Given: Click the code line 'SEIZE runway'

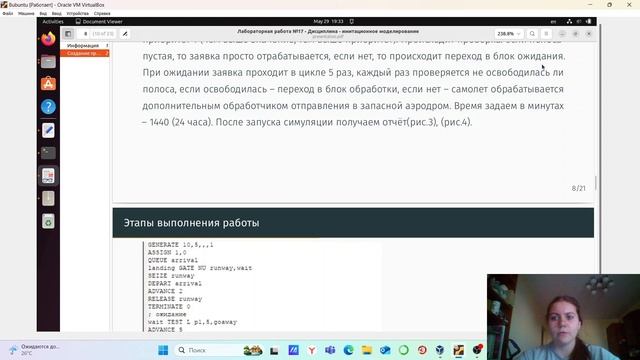Looking at the screenshot, I should 171,276.
